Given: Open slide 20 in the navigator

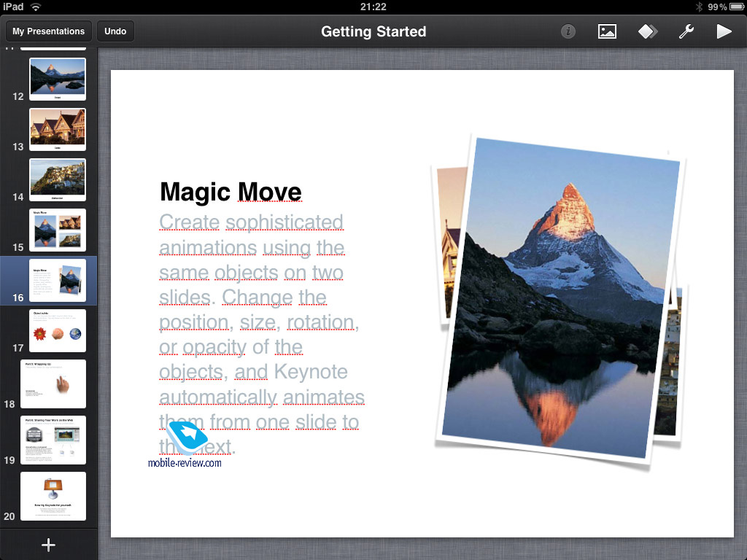Looking at the screenshot, I should tap(58, 496).
